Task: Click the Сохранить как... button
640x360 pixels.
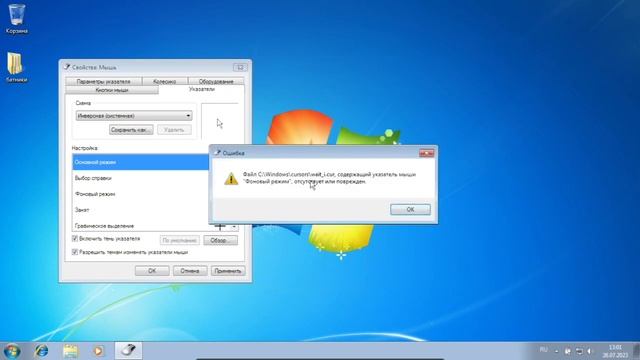Action: point(131,130)
